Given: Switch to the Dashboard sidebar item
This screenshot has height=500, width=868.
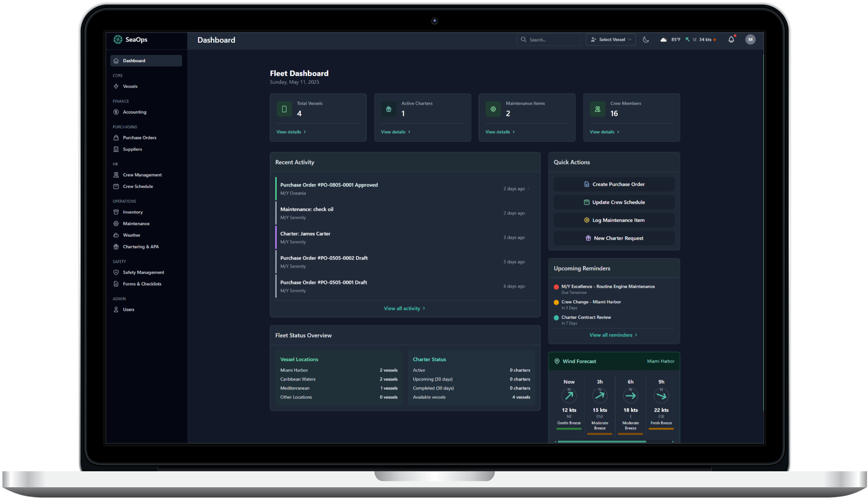Looking at the screenshot, I should (x=134, y=60).
